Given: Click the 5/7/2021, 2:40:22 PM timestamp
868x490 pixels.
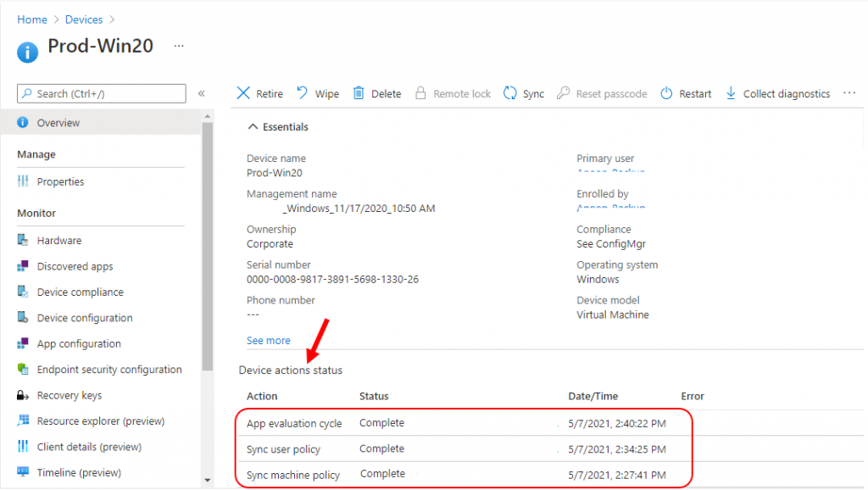Looking at the screenshot, I should click(617, 424).
